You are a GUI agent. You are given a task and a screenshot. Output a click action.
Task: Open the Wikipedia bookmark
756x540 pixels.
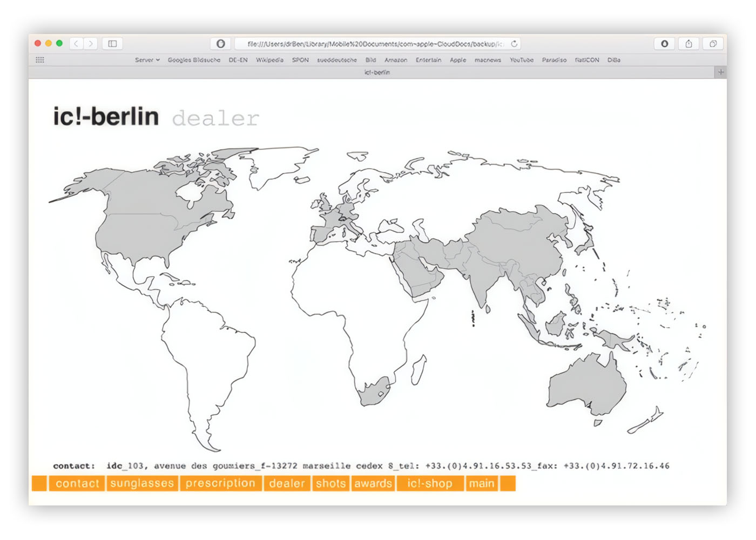coord(269,60)
